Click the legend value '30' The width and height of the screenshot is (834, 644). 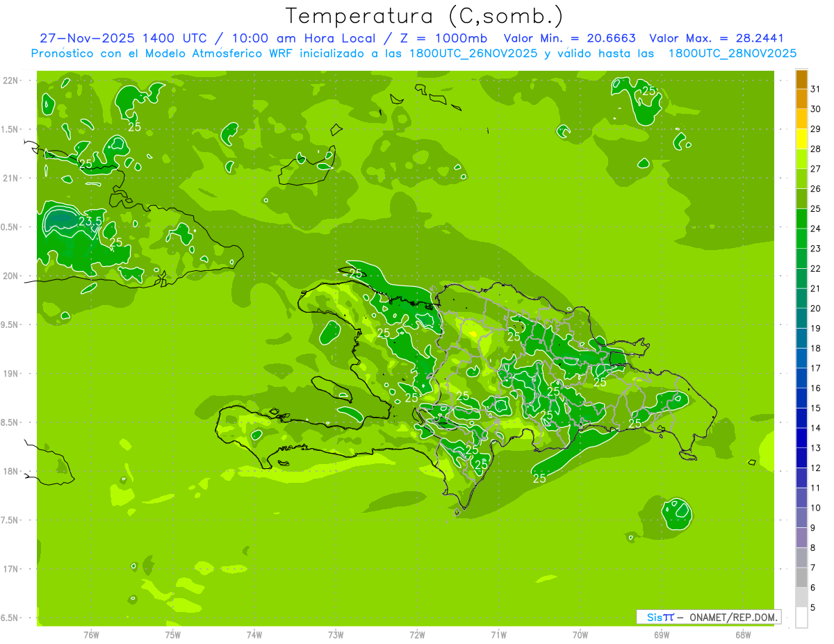816,109
